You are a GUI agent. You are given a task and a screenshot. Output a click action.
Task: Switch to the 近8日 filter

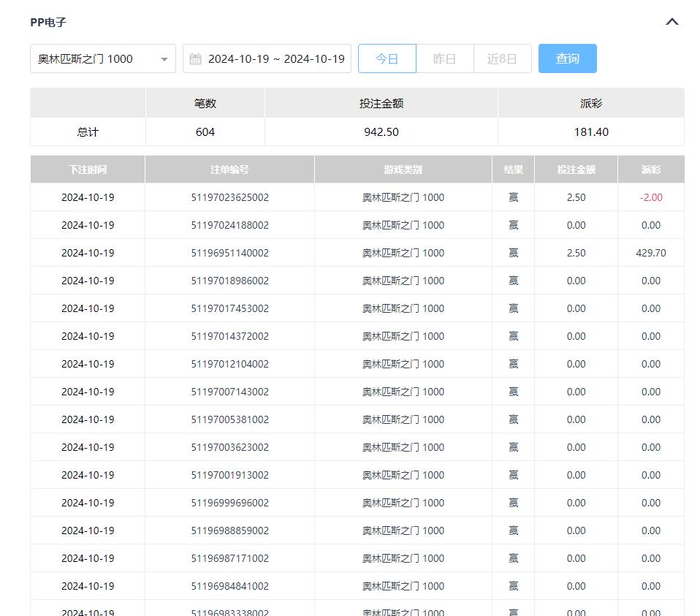pos(502,58)
